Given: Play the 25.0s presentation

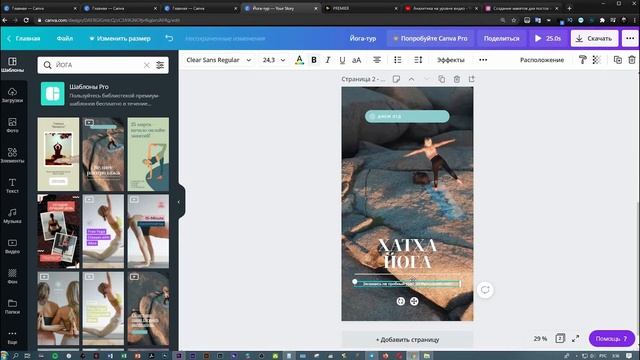Looking at the screenshot, I should (x=548, y=38).
